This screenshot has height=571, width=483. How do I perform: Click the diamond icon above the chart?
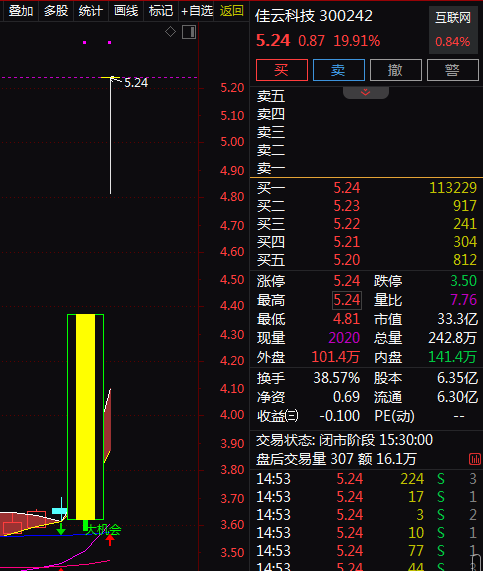click(170, 32)
